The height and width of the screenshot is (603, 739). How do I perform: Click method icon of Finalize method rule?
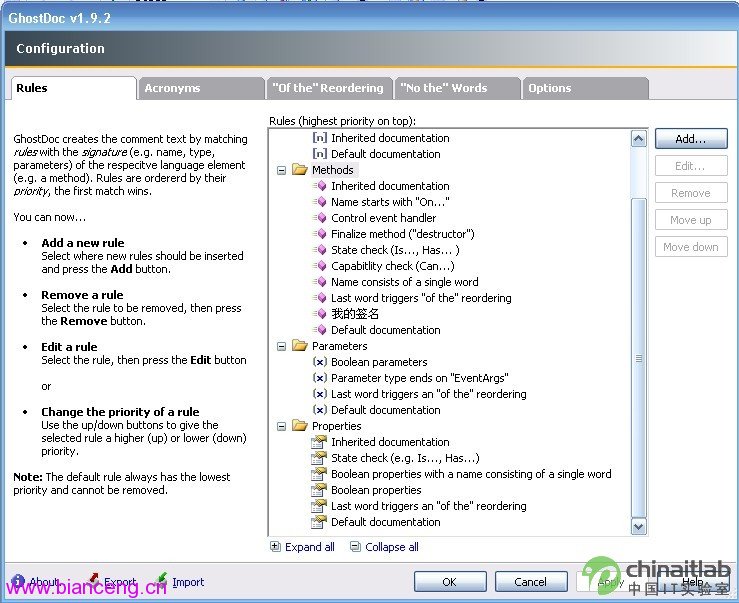pyautogui.click(x=320, y=234)
